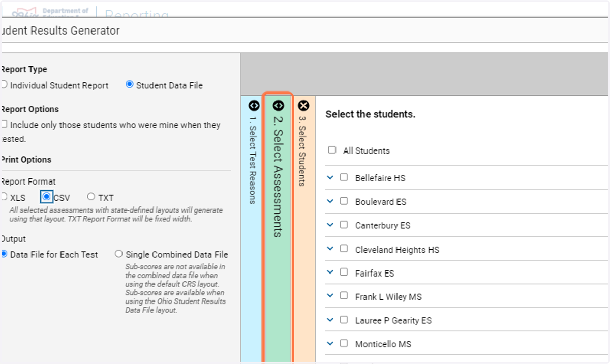Screen dimensions: 610x364
Task: Check the Canterbury ES checkbox
Action: tap(344, 224)
